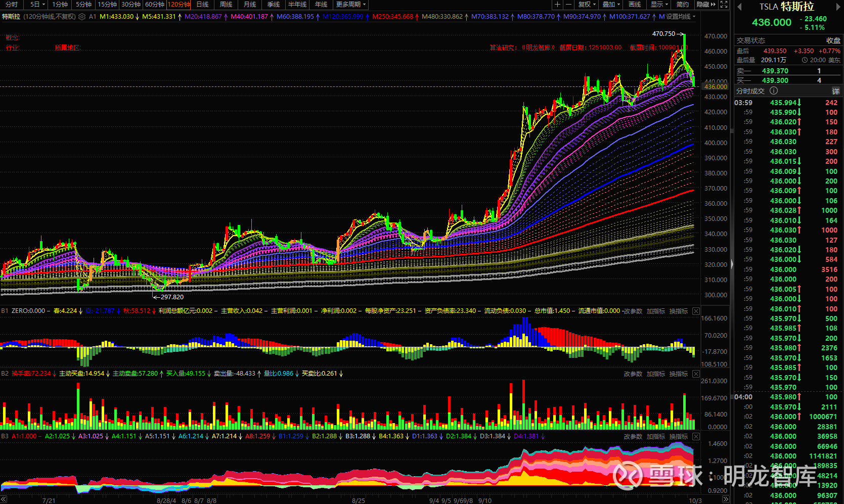Screen dimensions: 844x504
Task: Select the 30分钟 period tab
Action: [x=131, y=5]
